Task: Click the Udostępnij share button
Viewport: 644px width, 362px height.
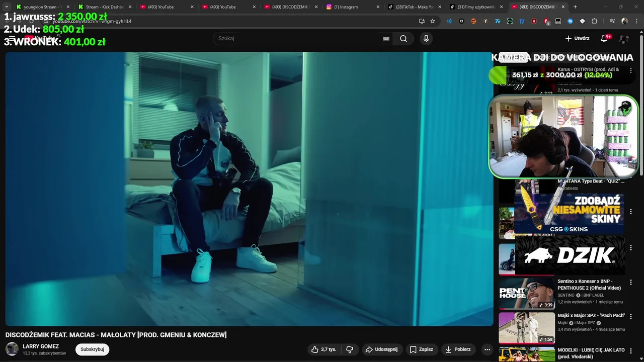Action: pyautogui.click(x=381, y=349)
